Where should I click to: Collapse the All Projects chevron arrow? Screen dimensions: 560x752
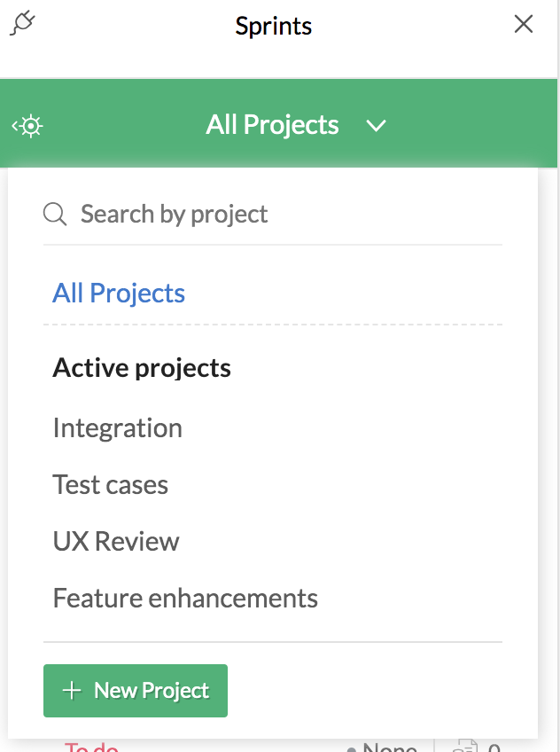pos(377,126)
